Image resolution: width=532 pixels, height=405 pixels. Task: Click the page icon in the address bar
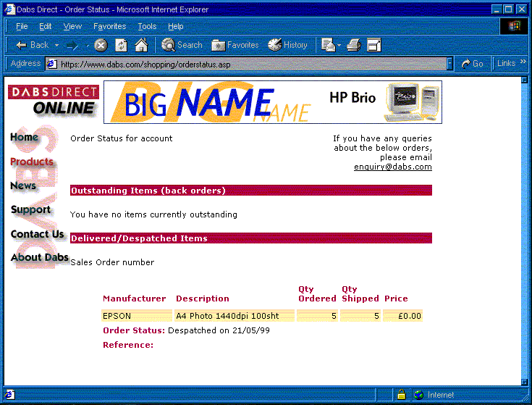(51, 64)
